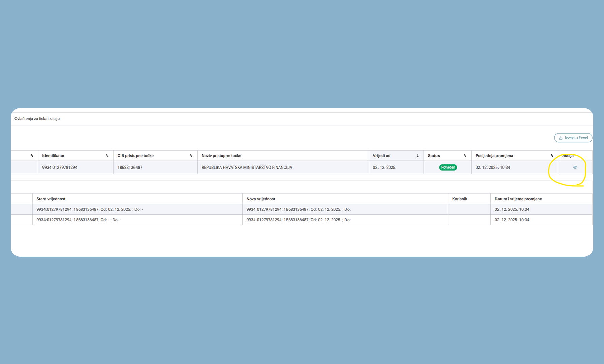Click the Stara vrijednost column header
This screenshot has width=604, height=364.
click(51, 199)
